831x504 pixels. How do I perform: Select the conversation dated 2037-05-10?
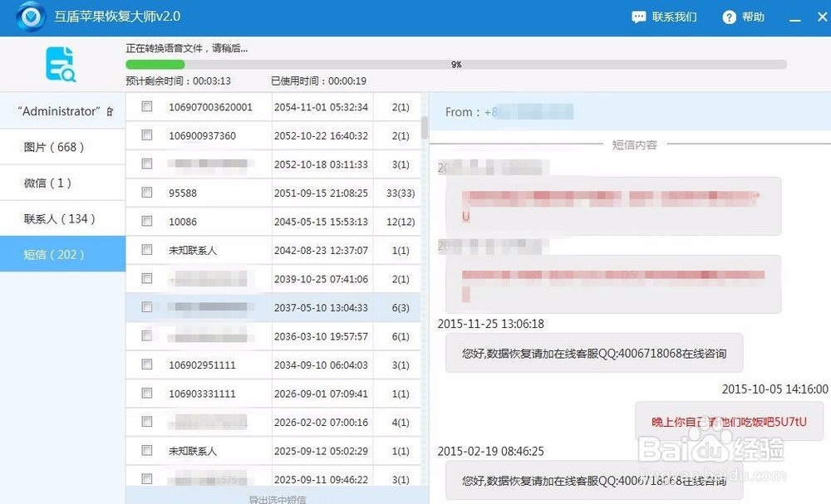[x=274, y=307]
